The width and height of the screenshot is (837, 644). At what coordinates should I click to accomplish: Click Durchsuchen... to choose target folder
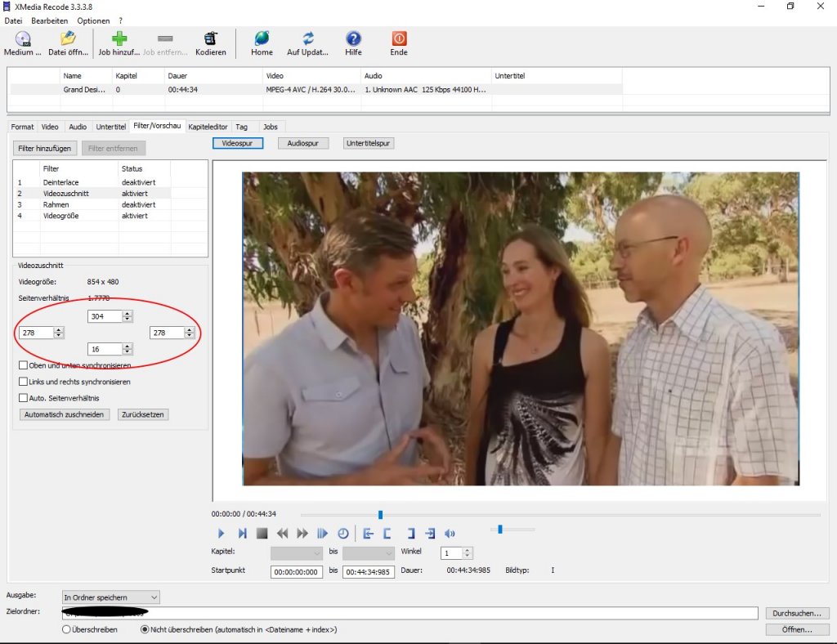(797, 614)
